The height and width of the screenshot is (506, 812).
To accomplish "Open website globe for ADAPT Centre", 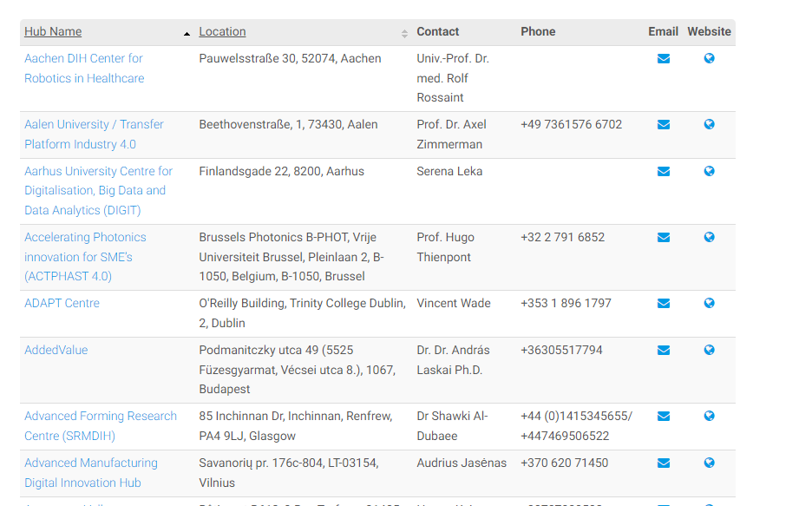I will click(x=709, y=304).
